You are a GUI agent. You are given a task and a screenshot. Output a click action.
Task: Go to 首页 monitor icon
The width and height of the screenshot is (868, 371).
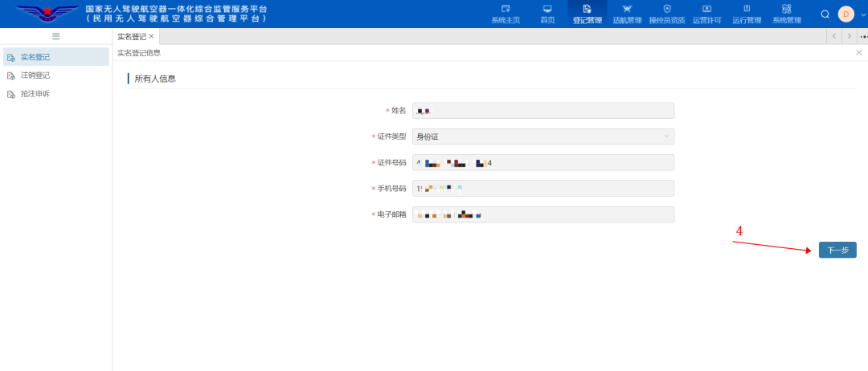(547, 14)
